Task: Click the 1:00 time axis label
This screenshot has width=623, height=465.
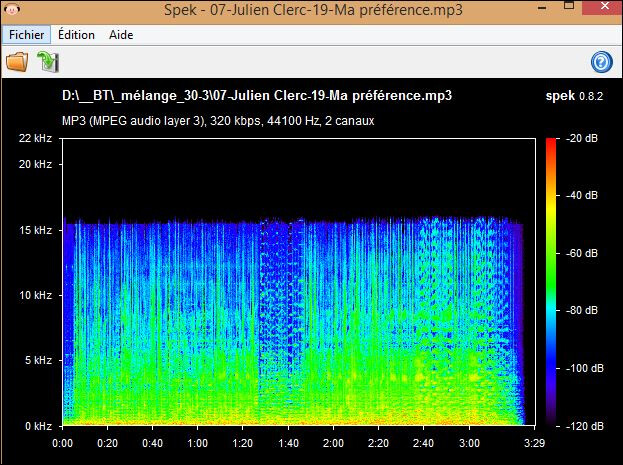Action: (x=198, y=443)
